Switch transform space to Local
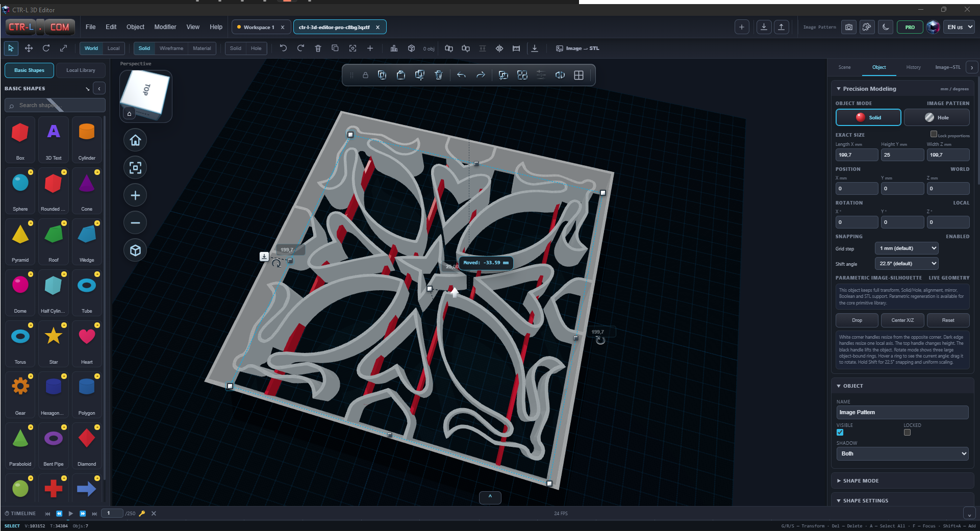Viewport: 980px width, 531px height. (113, 48)
